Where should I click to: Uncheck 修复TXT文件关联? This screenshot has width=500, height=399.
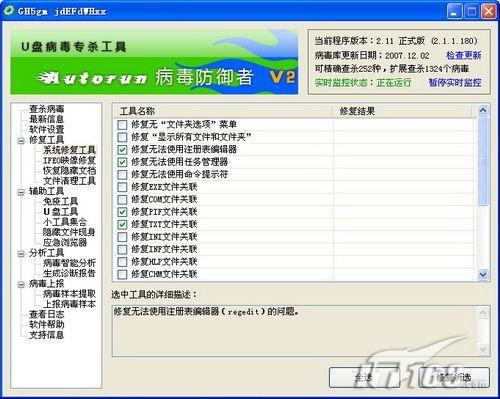click(122, 224)
